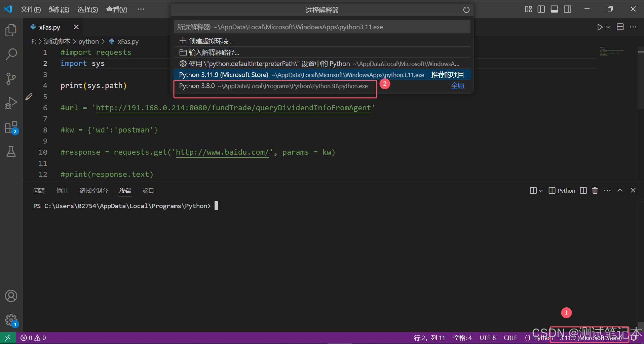Open the Search view

coord(11,54)
